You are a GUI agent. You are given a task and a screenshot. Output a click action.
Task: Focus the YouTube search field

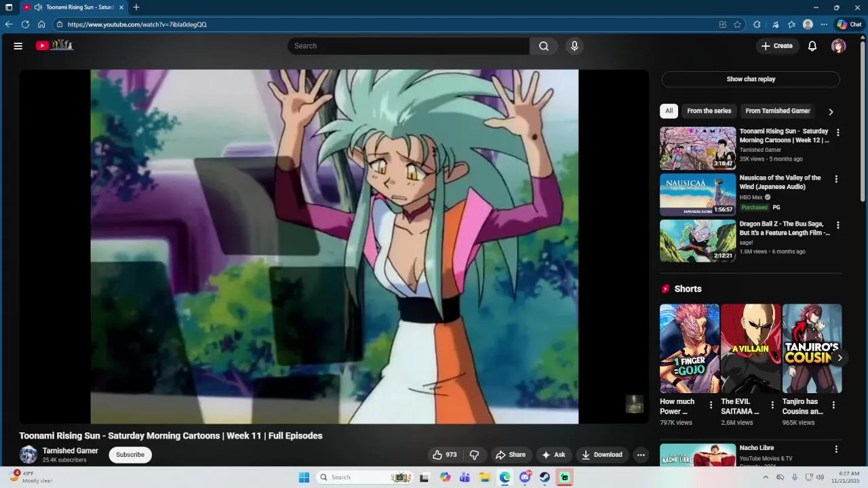tap(408, 46)
